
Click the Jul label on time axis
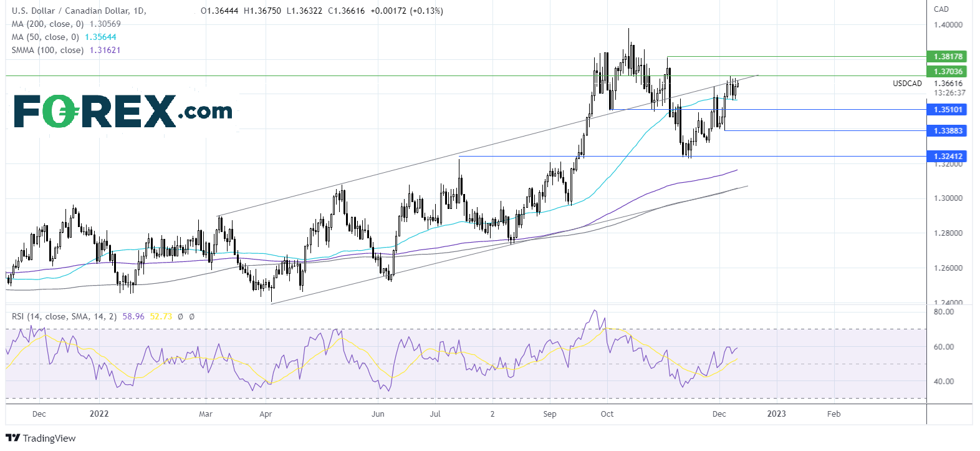coord(435,414)
